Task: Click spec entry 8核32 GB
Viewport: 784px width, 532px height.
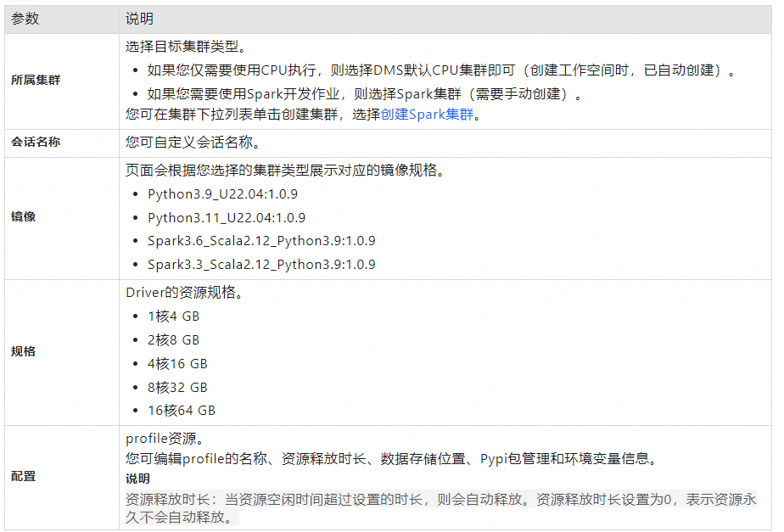Action: tap(177, 388)
